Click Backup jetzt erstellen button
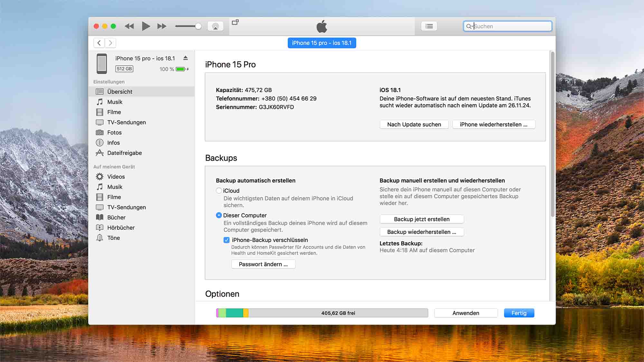 (422, 219)
